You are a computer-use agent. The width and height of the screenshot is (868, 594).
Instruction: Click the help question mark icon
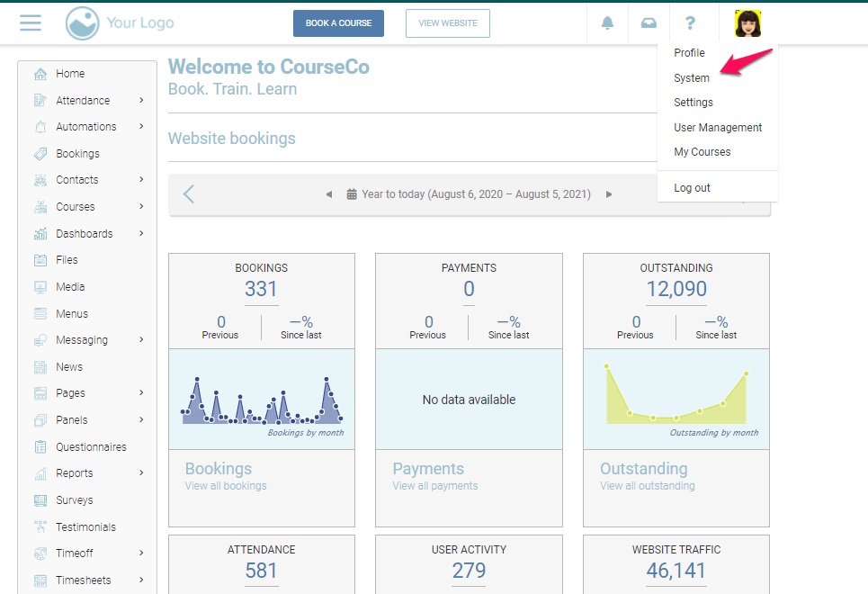(x=690, y=23)
